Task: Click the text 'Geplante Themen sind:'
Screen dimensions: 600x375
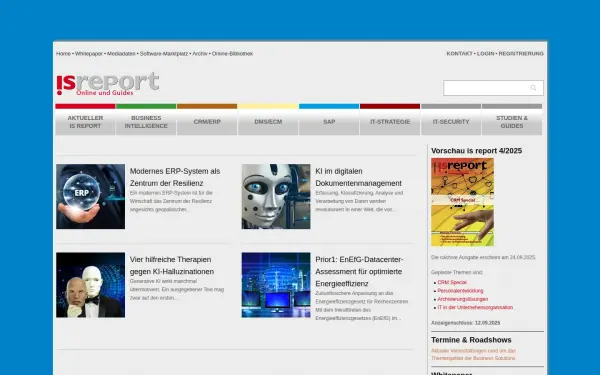Action: pyautogui.click(x=457, y=272)
